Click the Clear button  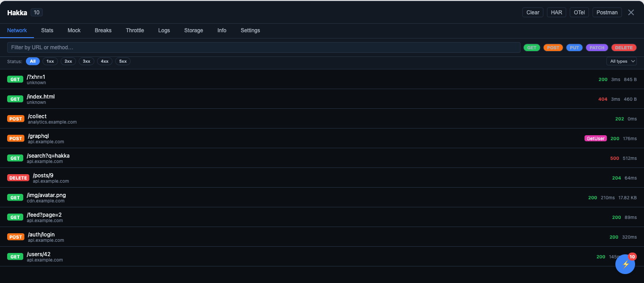pos(533,13)
